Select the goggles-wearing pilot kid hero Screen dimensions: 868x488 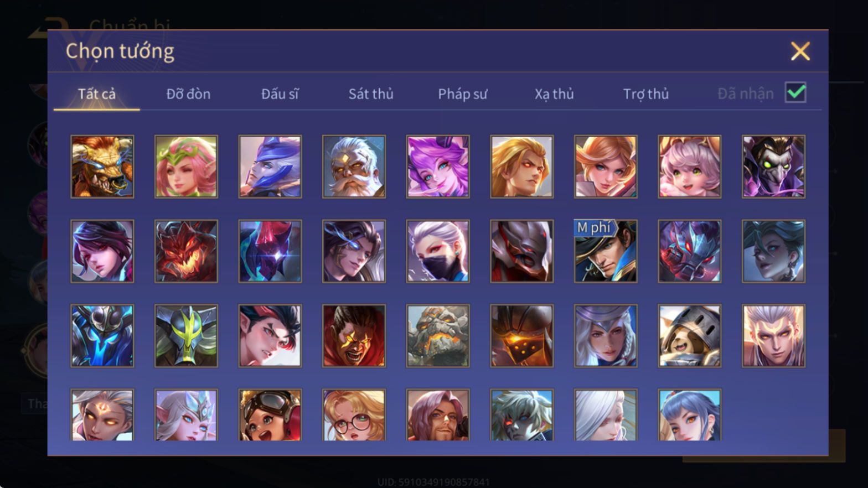click(270, 414)
